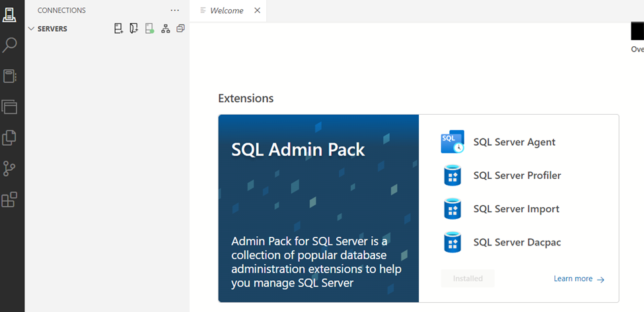This screenshot has width=644, height=312.
Task: Click the SQL Server Dacpac icon
Action: 452,242
